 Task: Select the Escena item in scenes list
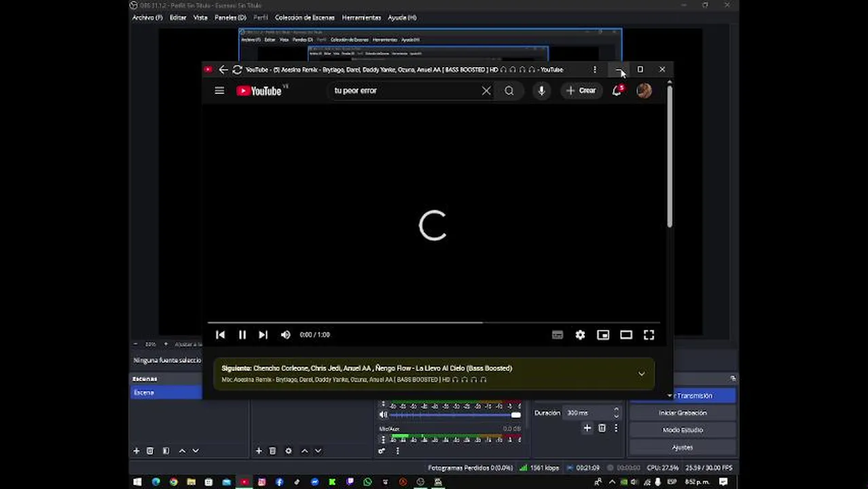166,393
